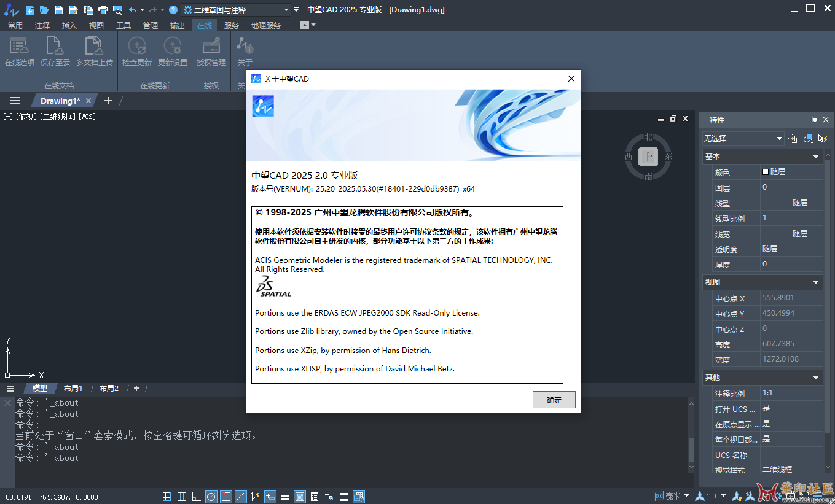Screen dimensions: 835x504
Task: Collapse the 视图 section in 特性 panel
Action: (x=816, y=282)
